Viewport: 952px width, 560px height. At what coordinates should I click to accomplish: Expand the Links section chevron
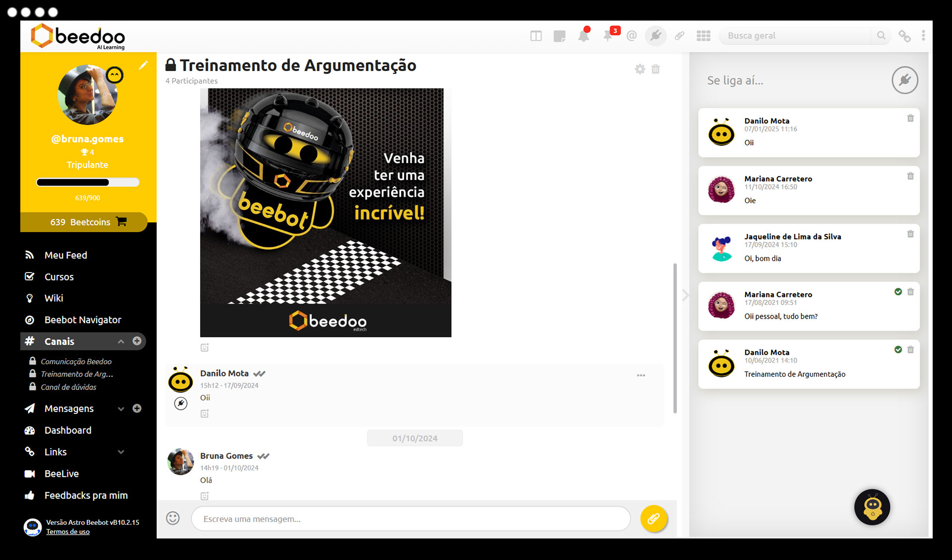121,452
